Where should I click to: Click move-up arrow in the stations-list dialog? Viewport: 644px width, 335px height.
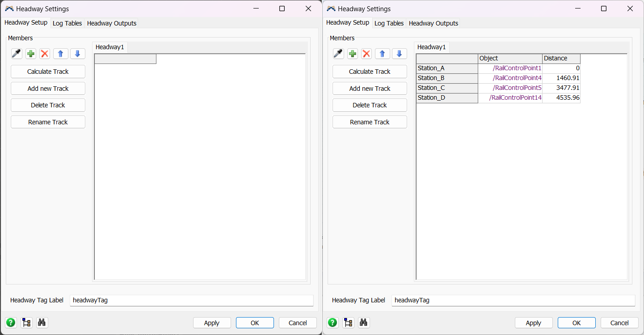[382, 54]
